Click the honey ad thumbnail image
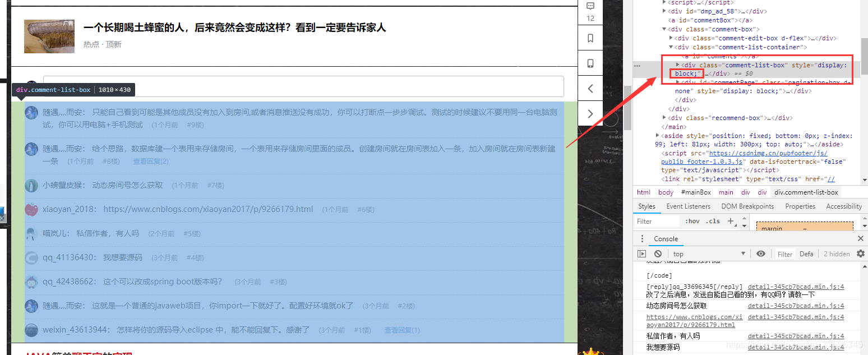This screenshot has width=868, height=355. pyautogui.click(x=49, y=36)
